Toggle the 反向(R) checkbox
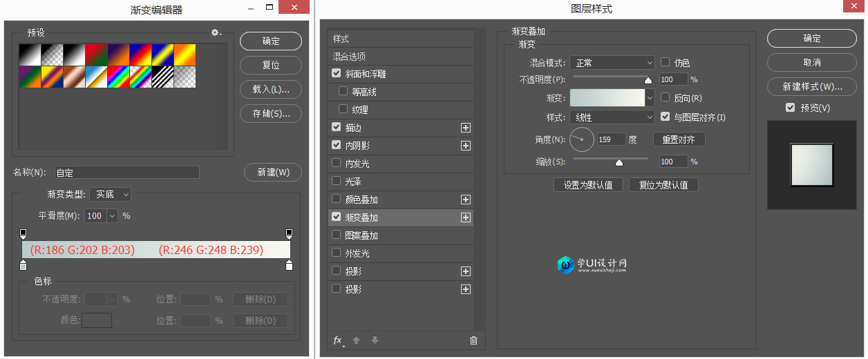The height and width of the screenshot is (359, 868). (666, 98)
